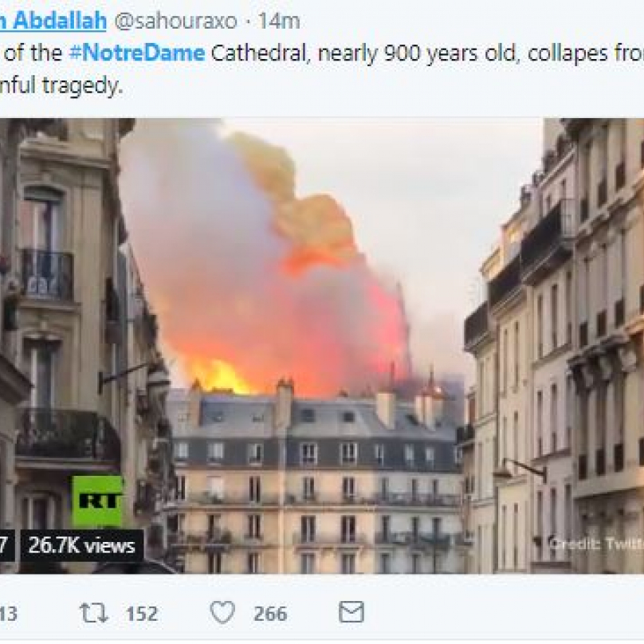The width and height of the screenshot is (644, 644).
Task: Like the tweet with the heart icon
Action: (x=222, y=613)
